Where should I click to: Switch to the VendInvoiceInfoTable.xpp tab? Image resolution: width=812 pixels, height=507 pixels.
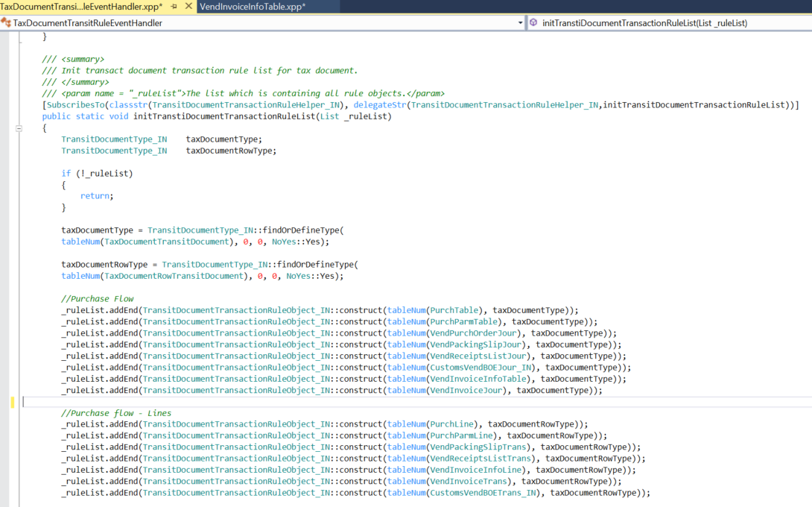[x=253, y=7]
